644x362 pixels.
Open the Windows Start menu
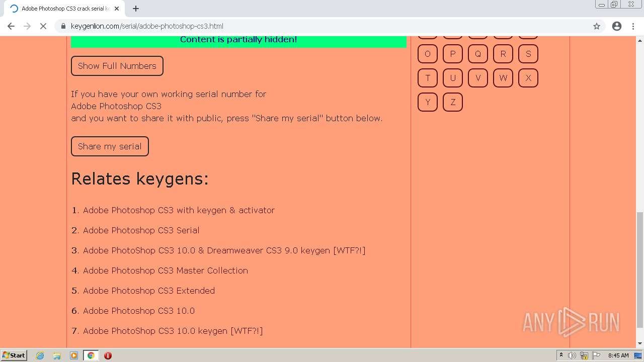tap(14, 355)
